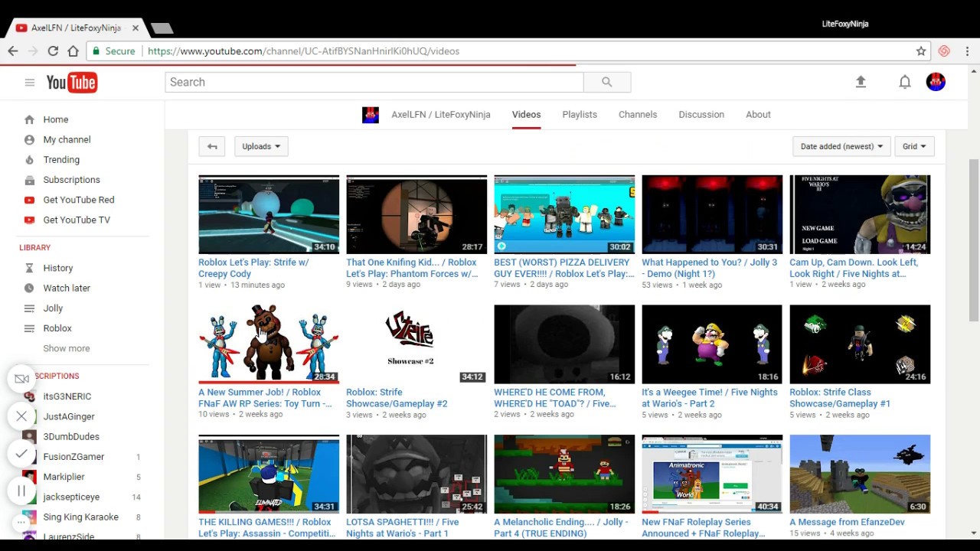This screenshot has height=551, width=980.
Task: Click the browser home icon
Action: [73, 51]
